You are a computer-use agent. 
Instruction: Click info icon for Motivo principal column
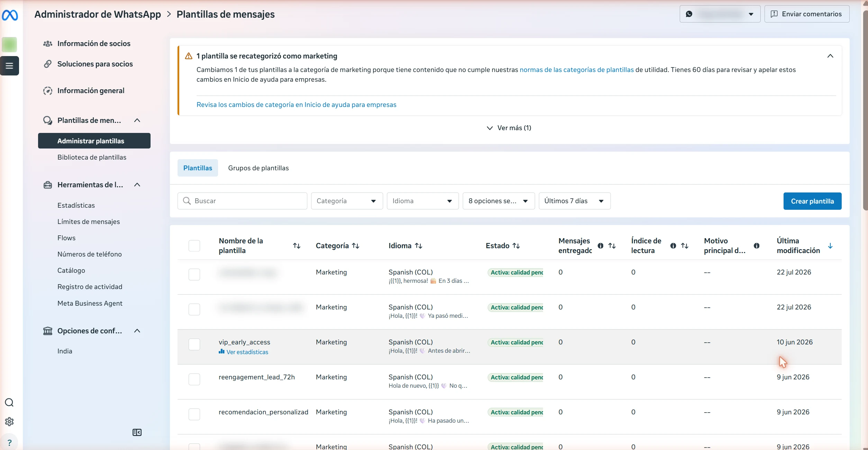tap(757, 246)
